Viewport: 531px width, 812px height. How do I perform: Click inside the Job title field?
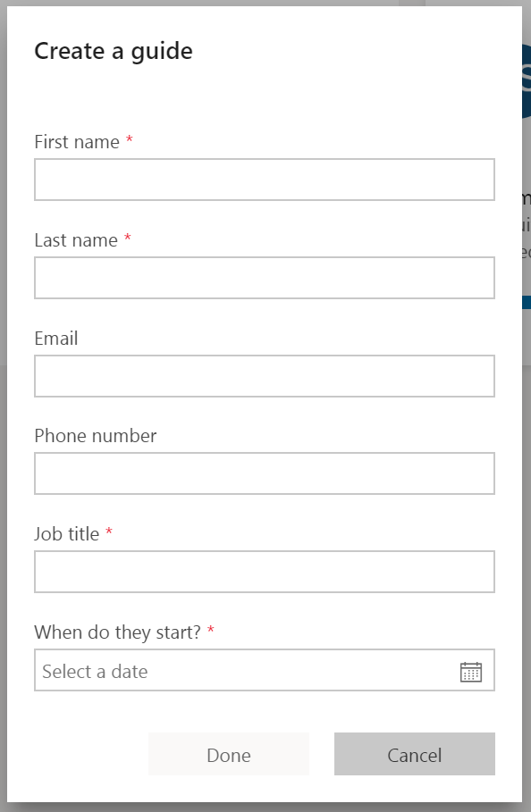click(x=264, y=572)
